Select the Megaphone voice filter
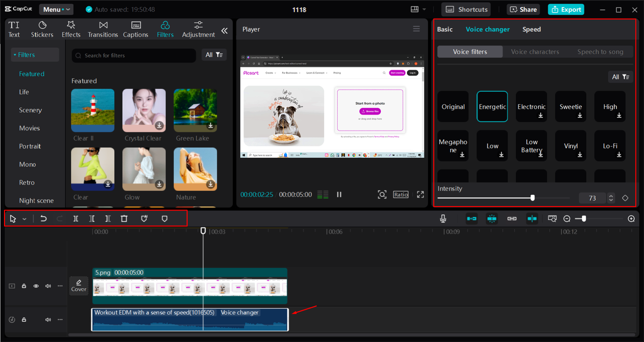 coord(453,146)
